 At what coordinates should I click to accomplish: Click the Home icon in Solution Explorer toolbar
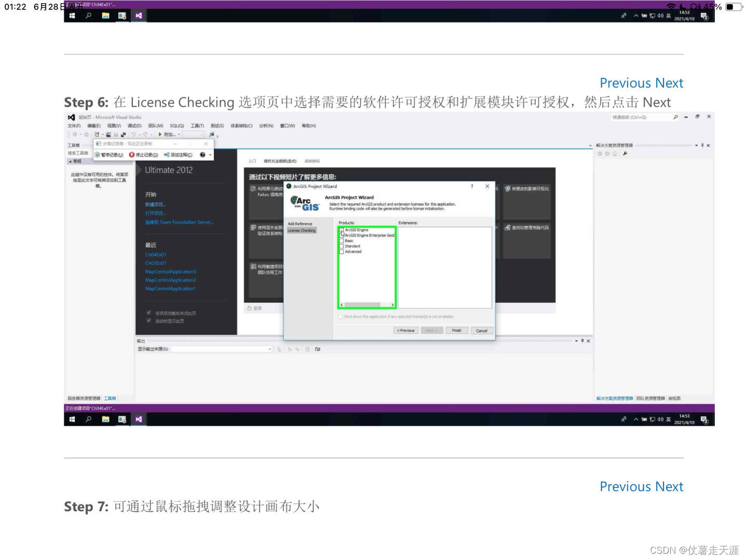(615, 153)
